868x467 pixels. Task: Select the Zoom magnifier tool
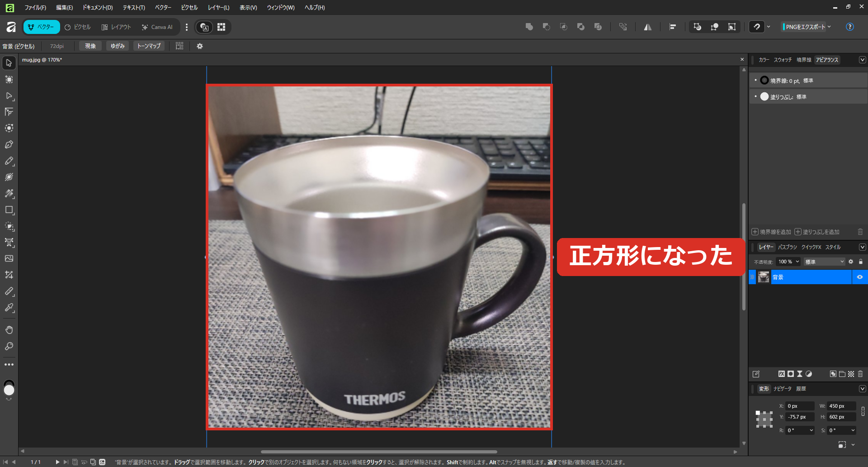coord(9,346)
